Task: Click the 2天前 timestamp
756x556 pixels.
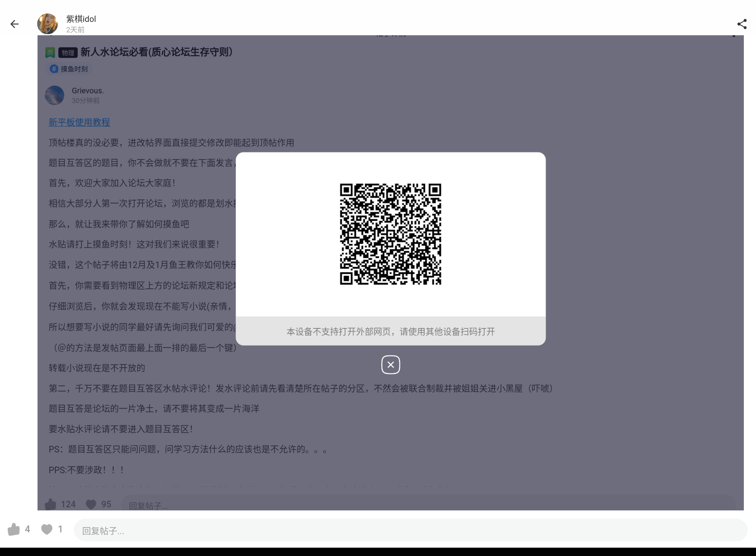Action: coord(75,30)
